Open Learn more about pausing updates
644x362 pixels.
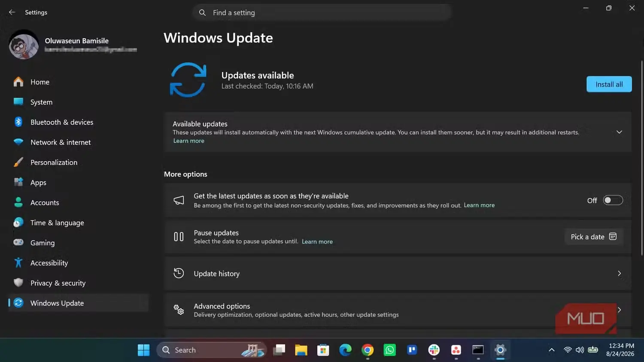pos(317,242)
